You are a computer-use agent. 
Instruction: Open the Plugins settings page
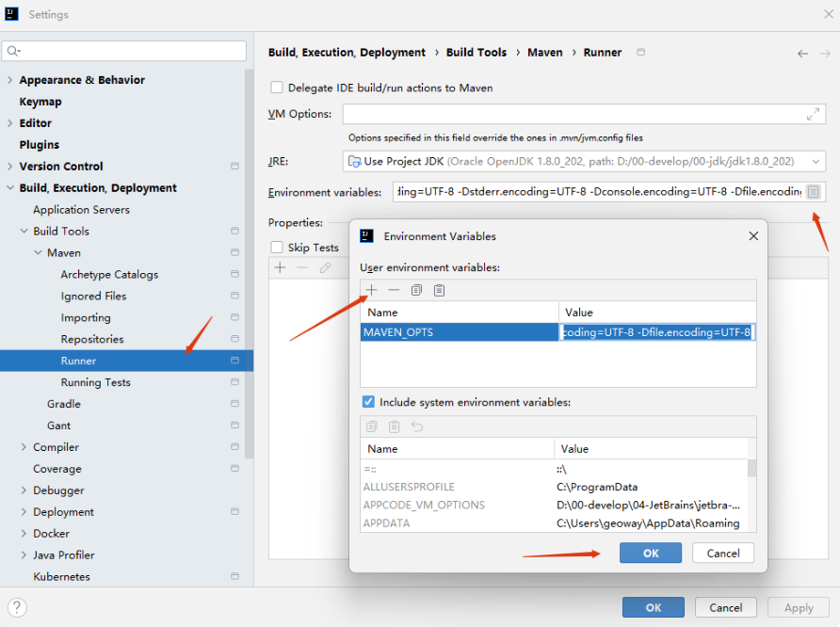40,145
